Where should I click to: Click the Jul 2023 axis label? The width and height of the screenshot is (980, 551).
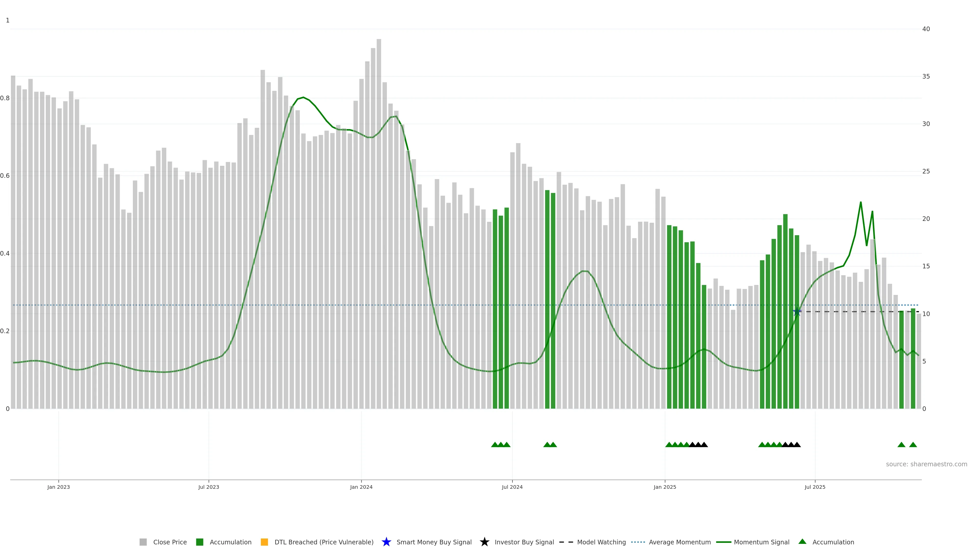click(x=209, y=487)
